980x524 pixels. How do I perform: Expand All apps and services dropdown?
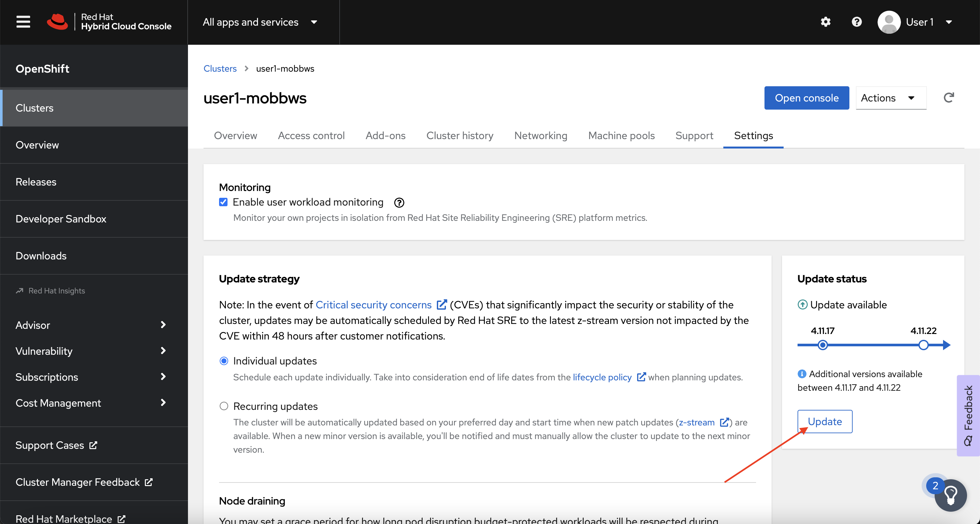(x=260, y=22)
